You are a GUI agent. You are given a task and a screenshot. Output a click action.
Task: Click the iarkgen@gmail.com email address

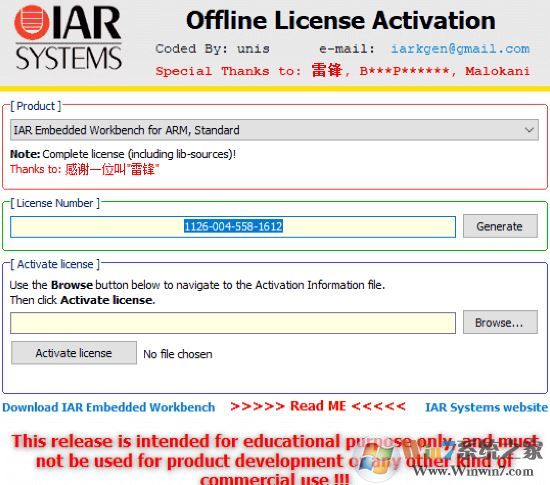[x=460, y=49]
